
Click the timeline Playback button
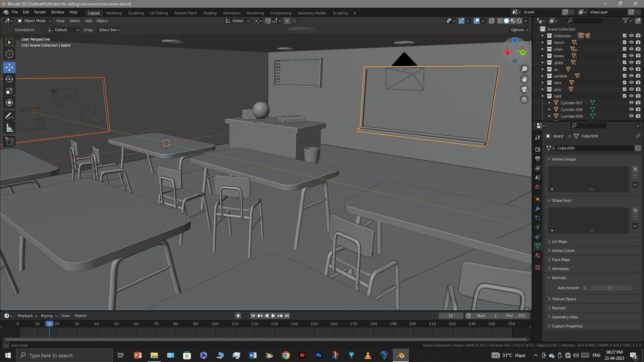(27, 316)
